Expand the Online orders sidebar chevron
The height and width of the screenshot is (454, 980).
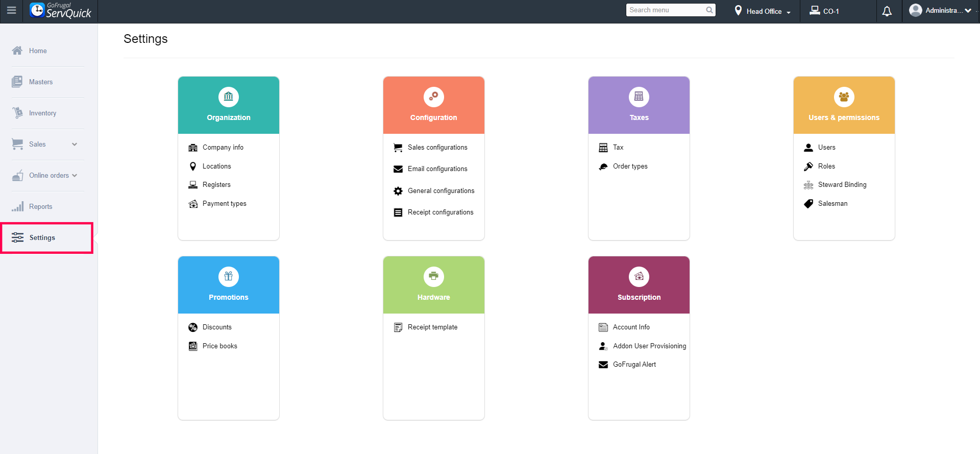pyautogui.click(x=75, y=175)
